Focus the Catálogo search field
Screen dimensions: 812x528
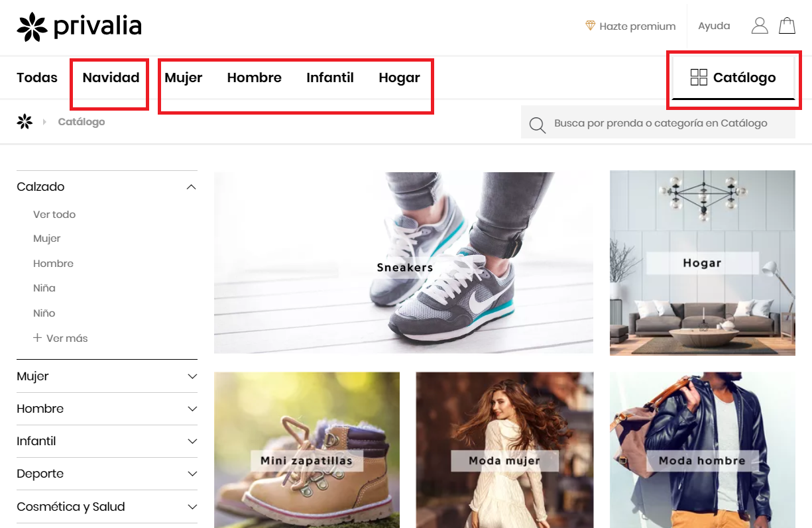[x=658, y=123]
